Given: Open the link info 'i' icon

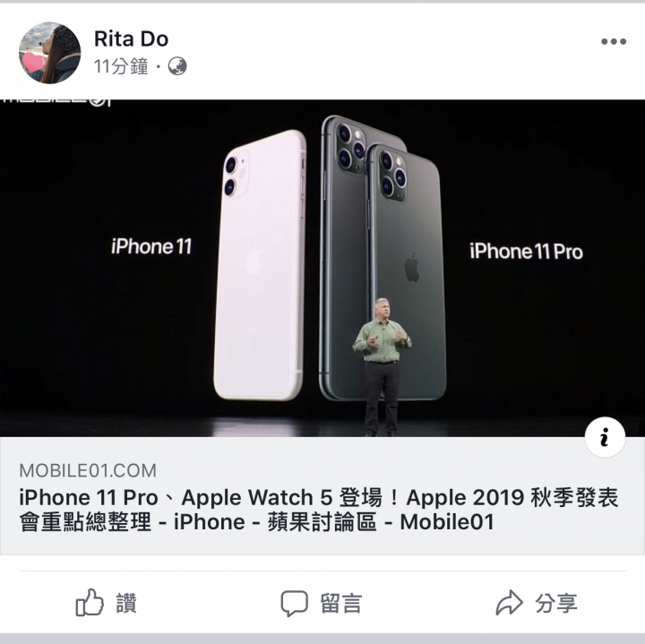Looking at the screenshot, I should (605, 437).
